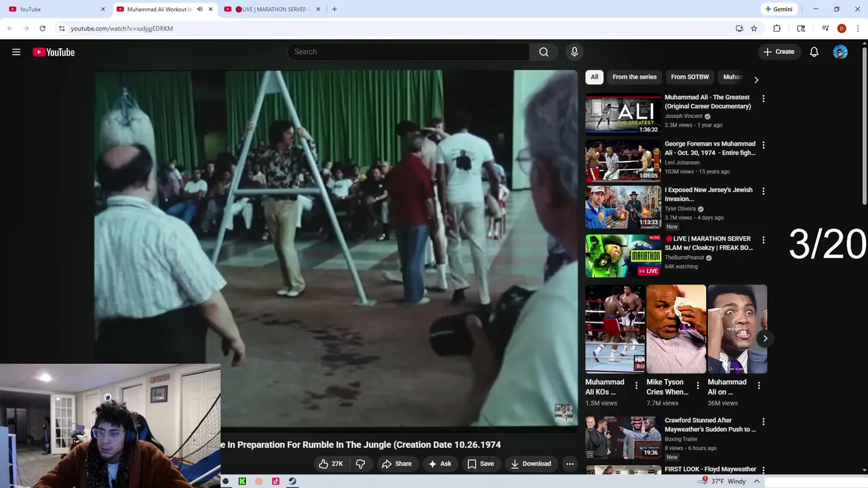Open the Gemini button
The width and height of the screenshot is (868, 488).
pos(778,9)
